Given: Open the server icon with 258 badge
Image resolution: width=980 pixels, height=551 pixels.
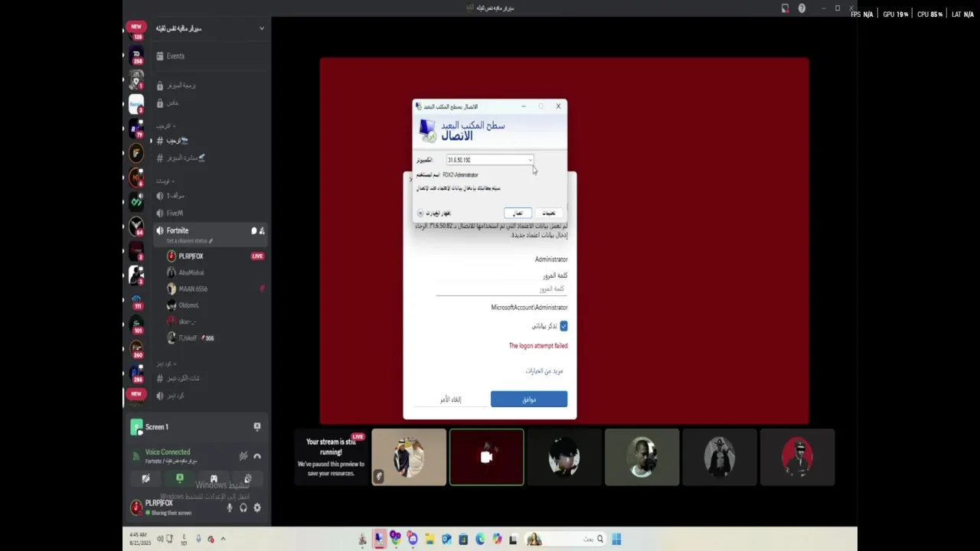Looking at the screenshot, I should click(x=136, y=54).
